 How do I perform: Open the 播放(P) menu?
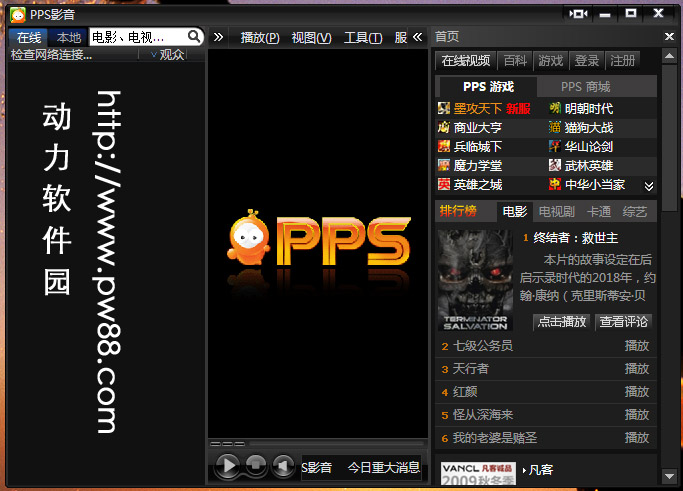(260, 37)
